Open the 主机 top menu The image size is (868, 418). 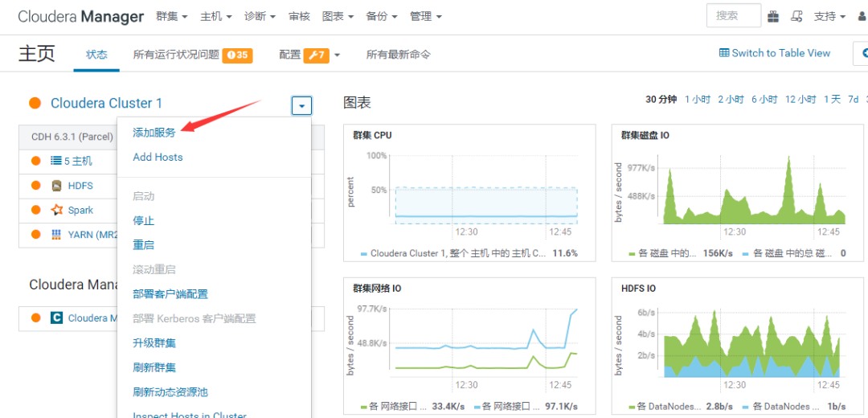click(216, 17)
